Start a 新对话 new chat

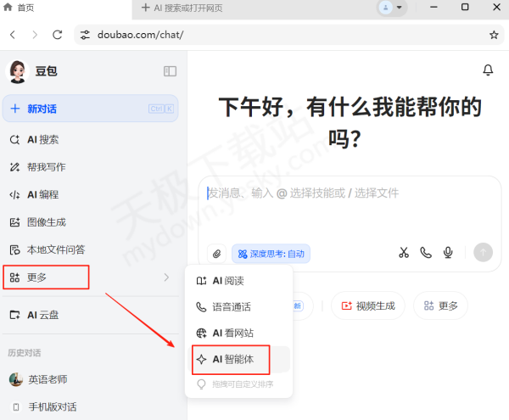(x=90, y=109)
